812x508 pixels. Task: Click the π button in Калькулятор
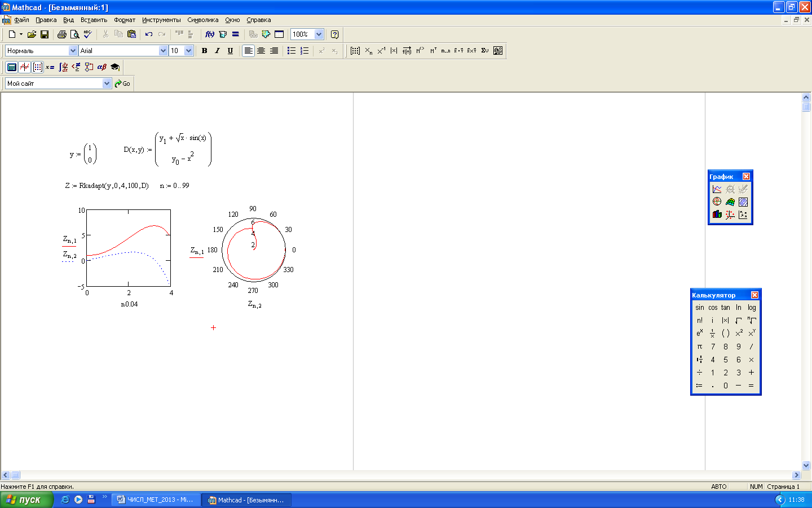[x=700, y=347]
